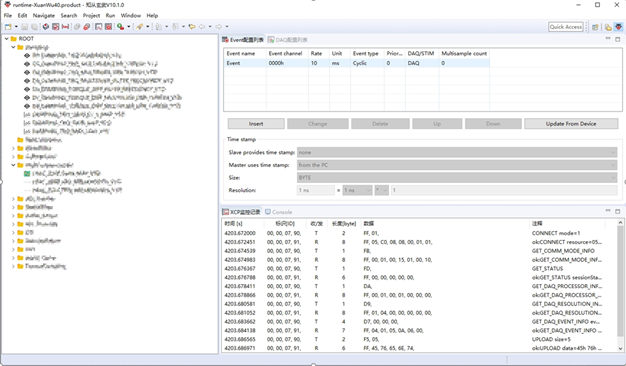Click the '0000h' event channel cell

(x=287, y=63)
